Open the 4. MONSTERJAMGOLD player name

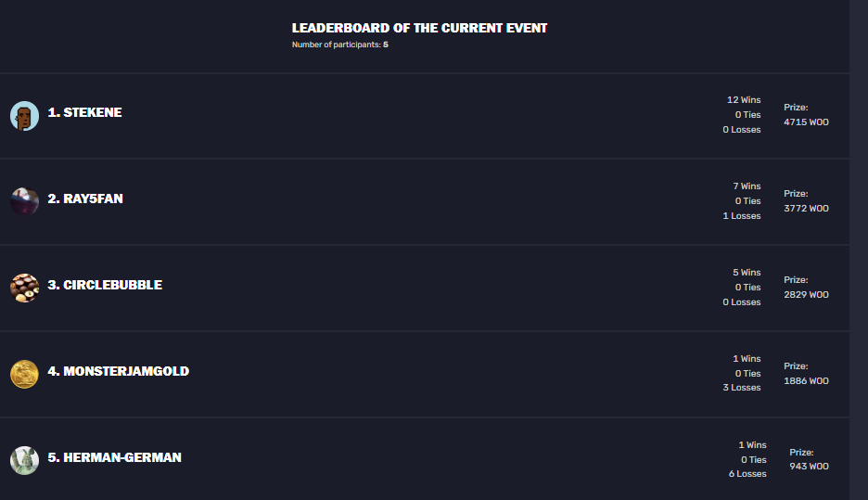[x=119, y=372]
